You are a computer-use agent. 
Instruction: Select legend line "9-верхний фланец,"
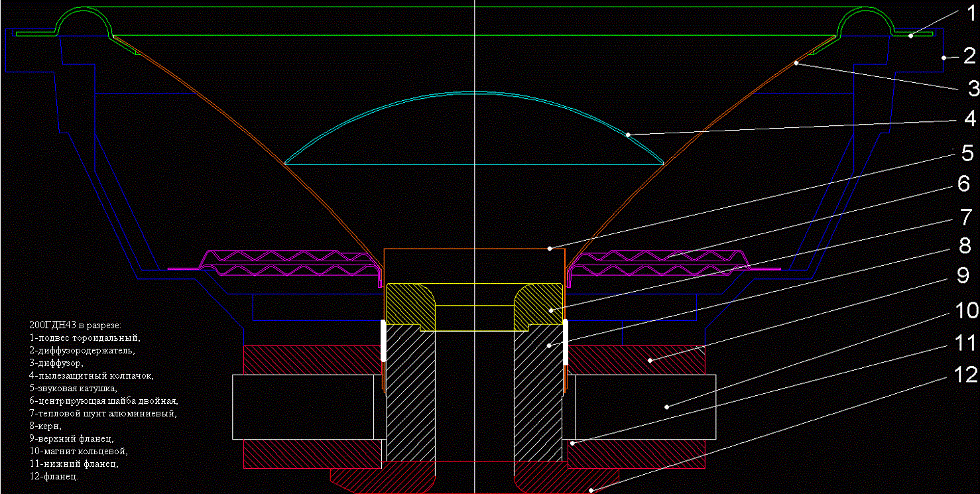pos(72,438)
